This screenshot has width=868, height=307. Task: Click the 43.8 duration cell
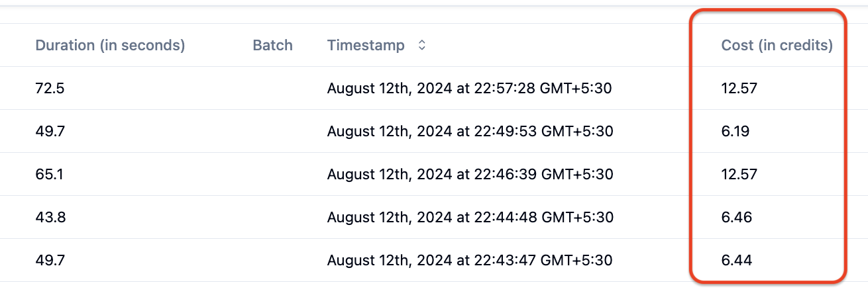tap(50, 217)
